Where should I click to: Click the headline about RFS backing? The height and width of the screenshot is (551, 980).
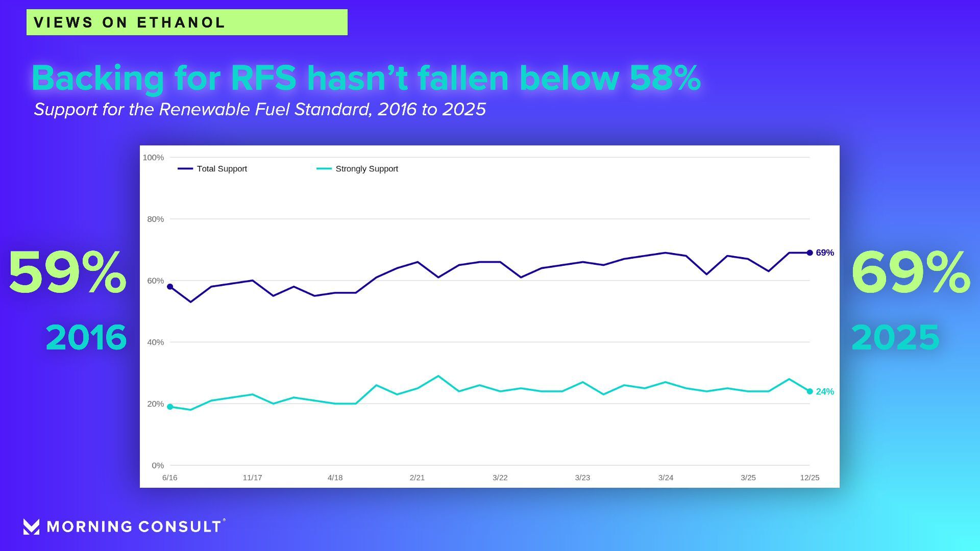365,78
